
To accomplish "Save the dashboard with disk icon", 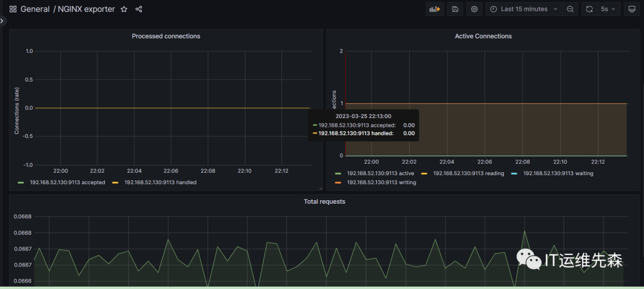I will tap(455, 9).
